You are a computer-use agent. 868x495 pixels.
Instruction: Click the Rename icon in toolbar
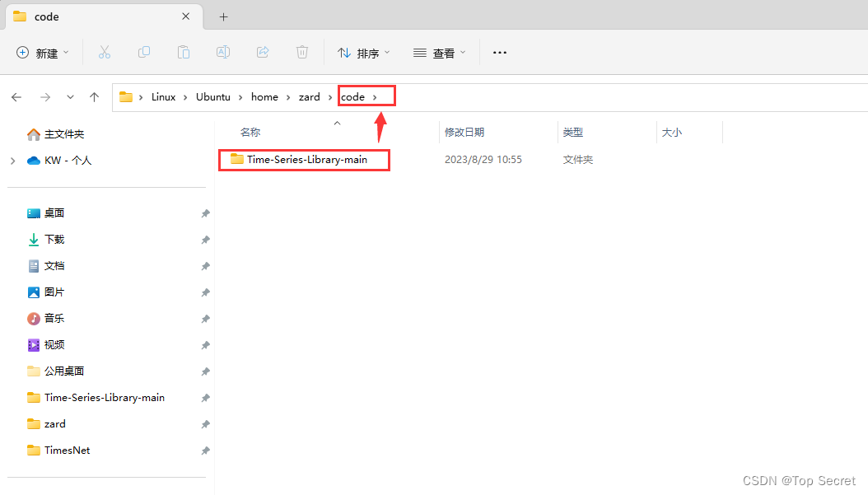click(223, 53)
